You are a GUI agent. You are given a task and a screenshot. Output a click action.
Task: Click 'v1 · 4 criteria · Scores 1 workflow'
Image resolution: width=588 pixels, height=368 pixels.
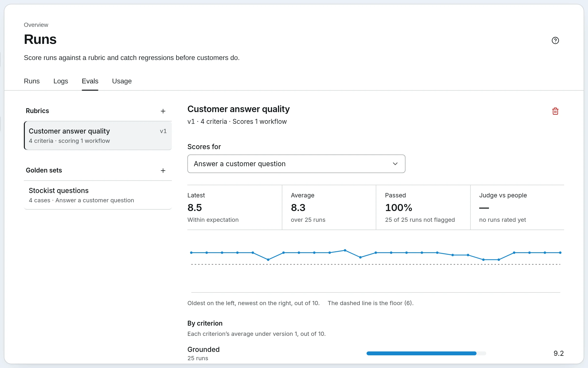pos(237,122)
